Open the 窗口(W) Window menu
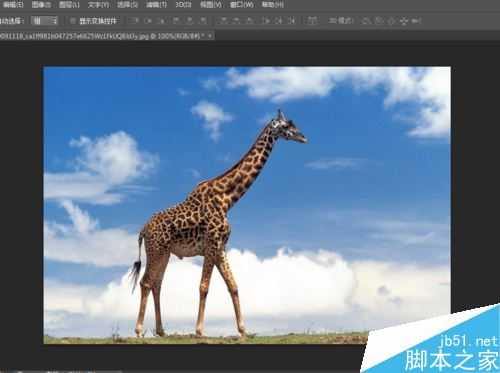This screenshot has height=373, width=500. point(242,5)
